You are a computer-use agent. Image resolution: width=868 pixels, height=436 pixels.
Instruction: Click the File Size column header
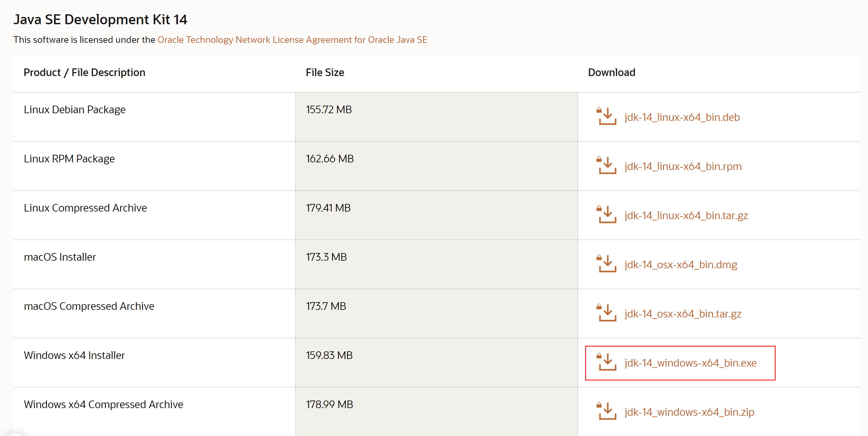click(324, 72)
